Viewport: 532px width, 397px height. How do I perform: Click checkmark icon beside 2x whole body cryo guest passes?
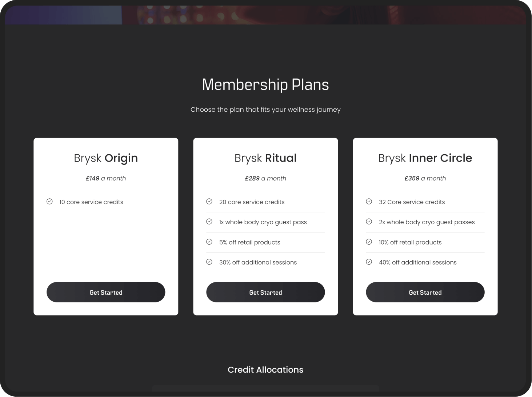tap(369, 222)
